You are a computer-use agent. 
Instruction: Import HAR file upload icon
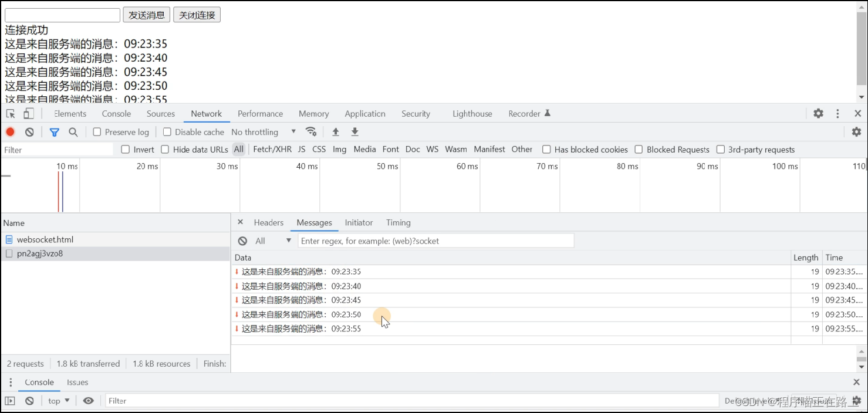click(336, 132)
